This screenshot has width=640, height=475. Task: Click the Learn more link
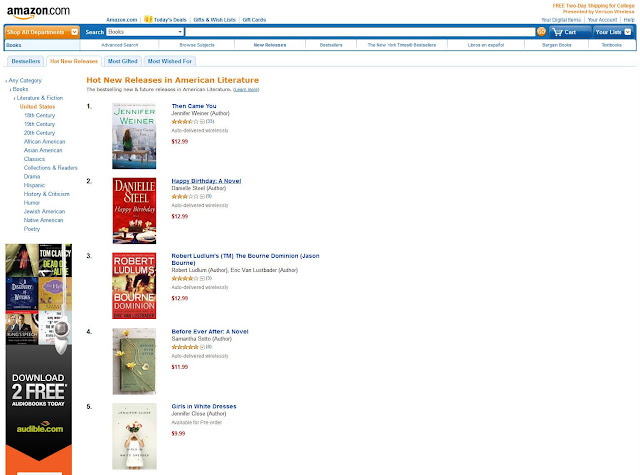(246, 89)
